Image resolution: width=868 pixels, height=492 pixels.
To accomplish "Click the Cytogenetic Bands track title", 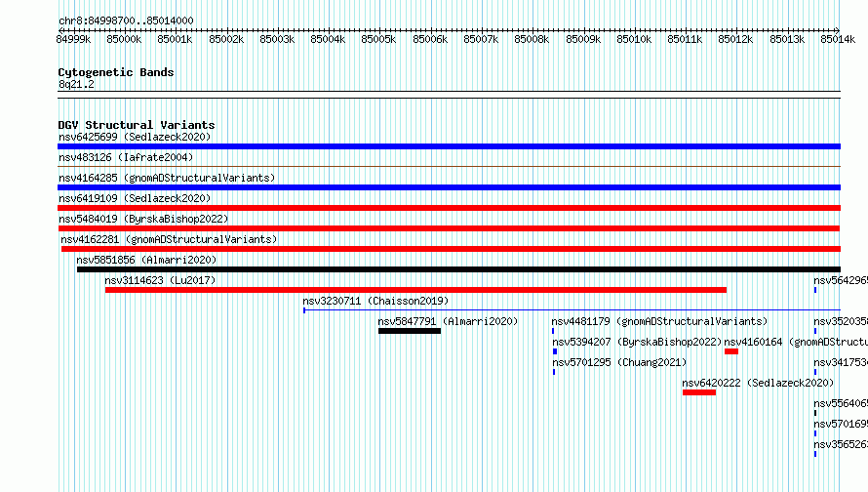I will point(116,72).
